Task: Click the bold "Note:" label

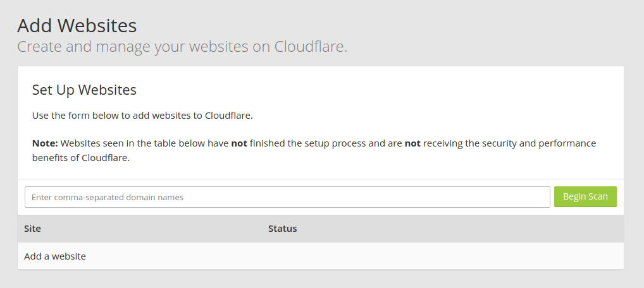Action: [x=45, y=143]
